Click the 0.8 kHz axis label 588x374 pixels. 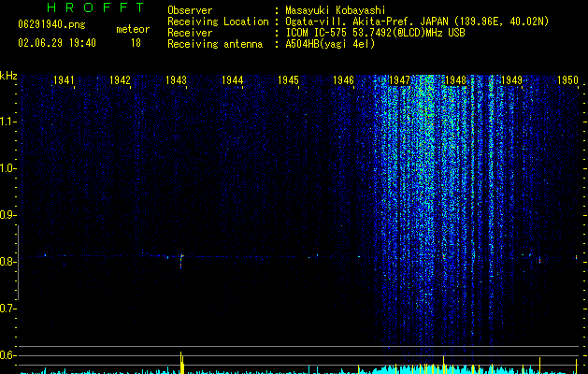7,262
